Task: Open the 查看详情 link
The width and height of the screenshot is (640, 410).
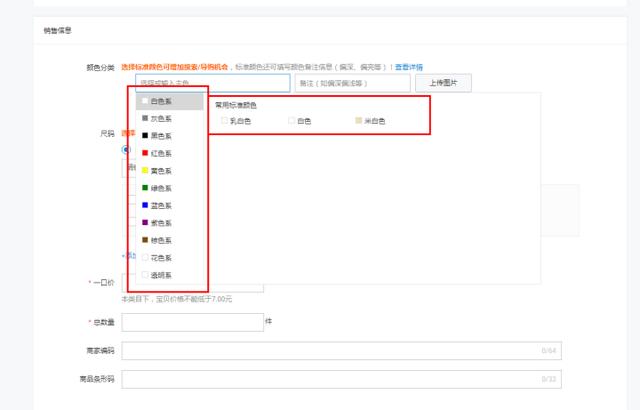Action: (409, 67)
